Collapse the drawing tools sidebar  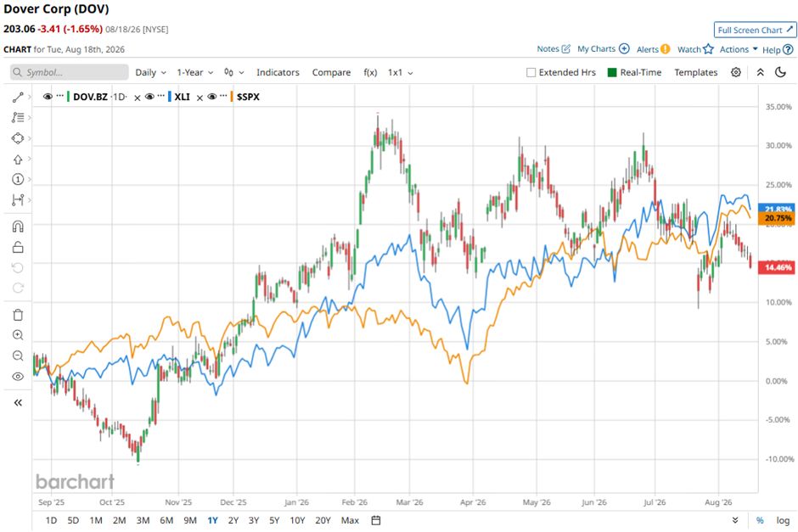18,403
